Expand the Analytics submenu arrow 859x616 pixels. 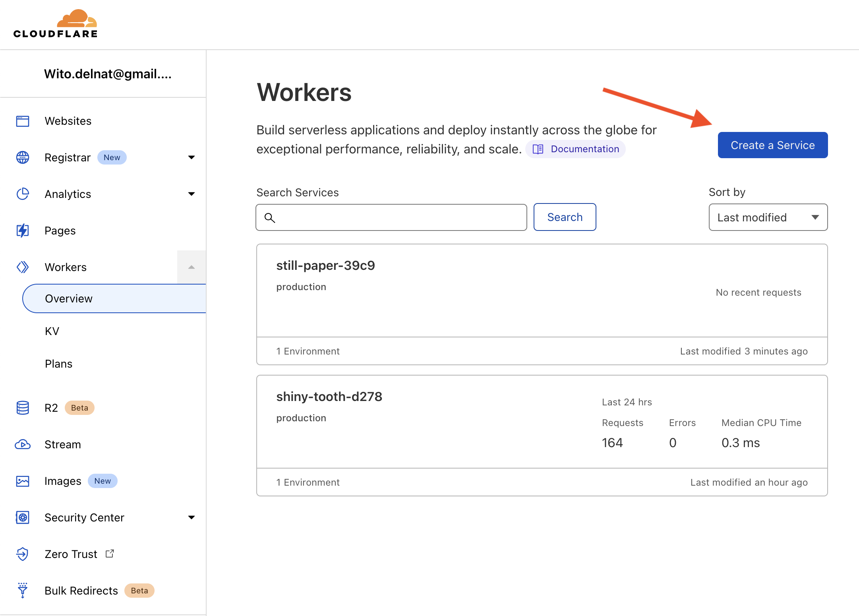coord(192,194)
